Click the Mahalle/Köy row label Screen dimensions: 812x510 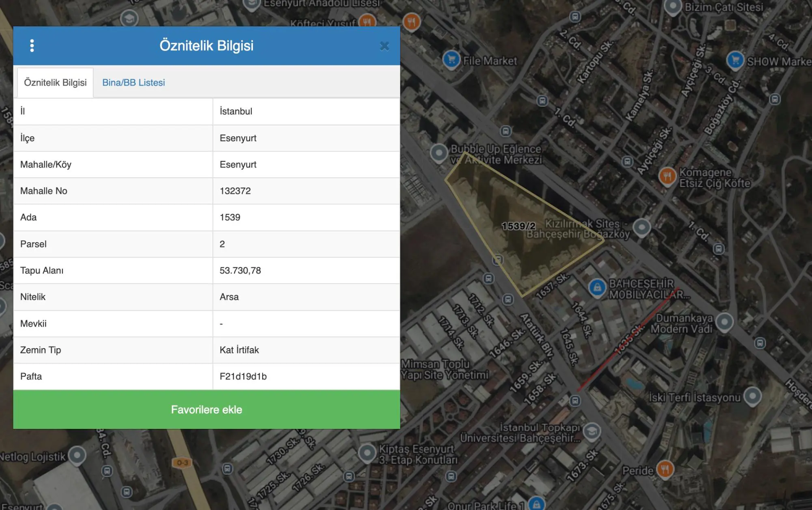(46, 165)
